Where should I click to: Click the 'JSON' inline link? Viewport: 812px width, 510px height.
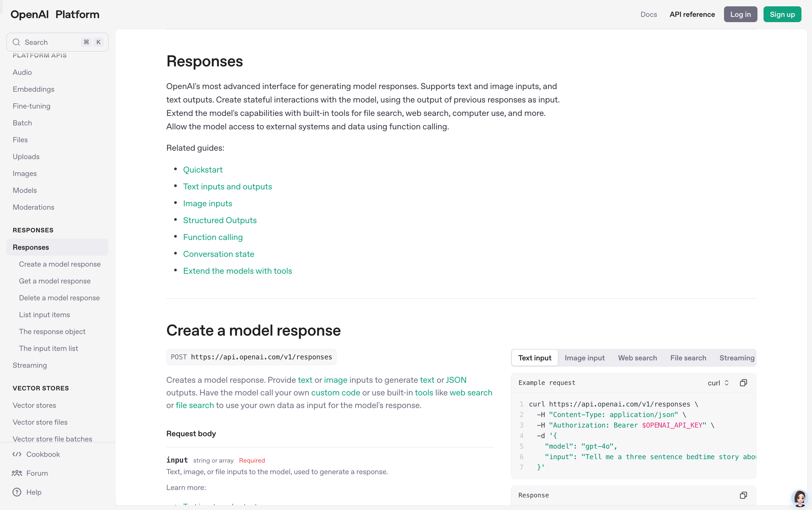[456, 380]
